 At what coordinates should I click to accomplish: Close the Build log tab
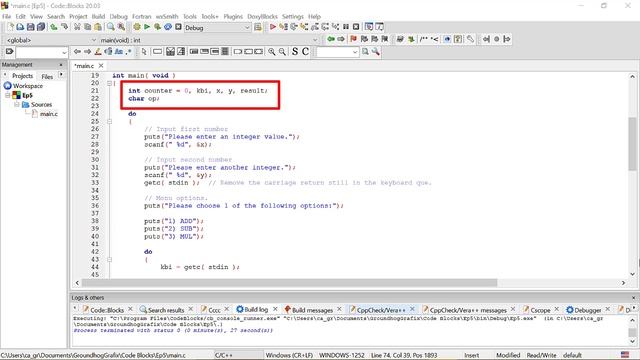[x=275, y=309]
